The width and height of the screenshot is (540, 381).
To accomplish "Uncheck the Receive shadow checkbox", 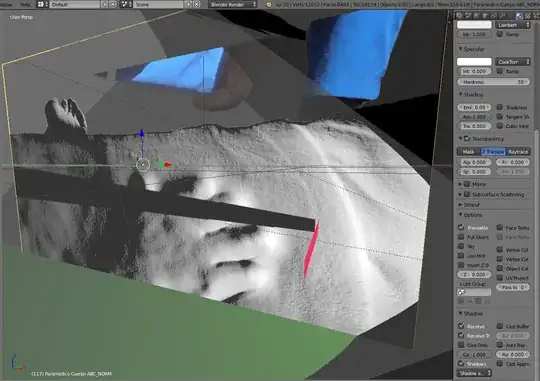I will click(461, 326).
